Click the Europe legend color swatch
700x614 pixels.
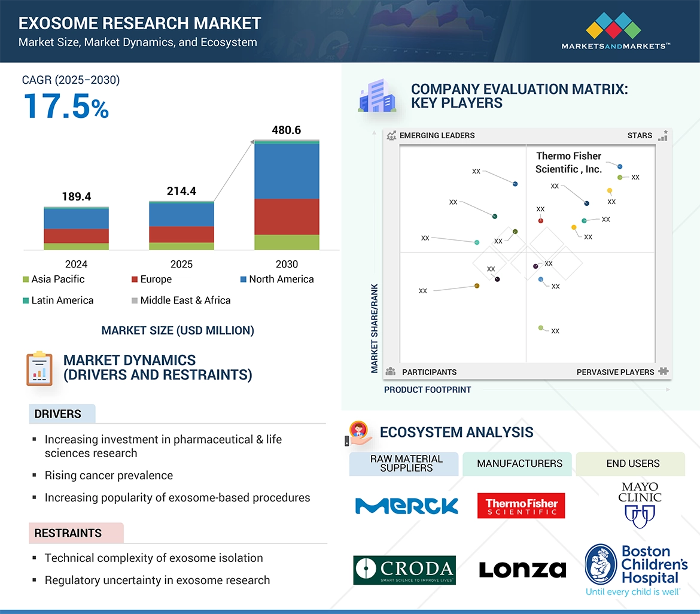135,279
